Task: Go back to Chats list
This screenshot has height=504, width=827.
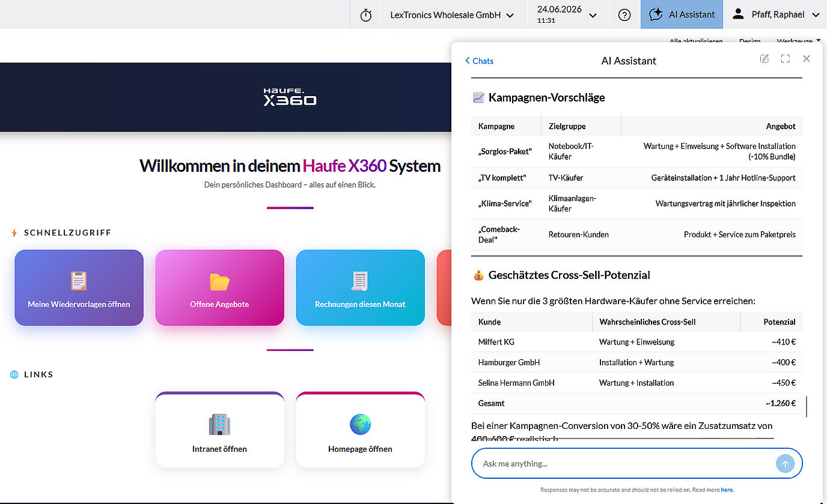Action: 479,61
